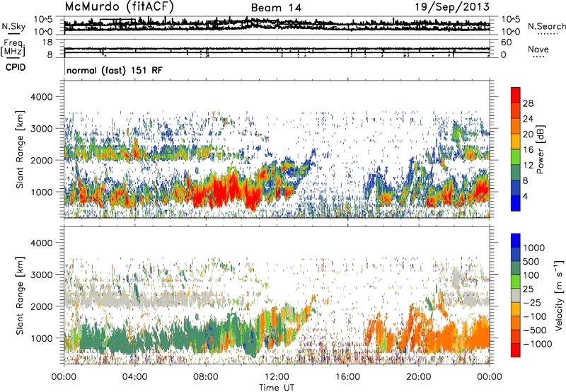Viewport: 566px width, 392px height.
Task: Click the Power [dB] colorbar title
Action: [540, 149]
